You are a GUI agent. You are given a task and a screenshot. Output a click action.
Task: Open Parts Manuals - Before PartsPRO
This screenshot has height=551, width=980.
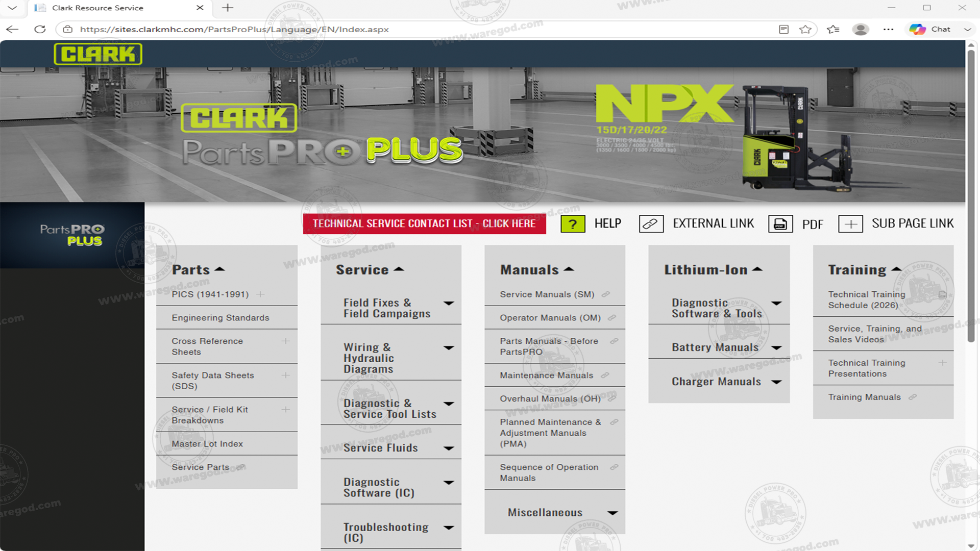click(549, 346)
